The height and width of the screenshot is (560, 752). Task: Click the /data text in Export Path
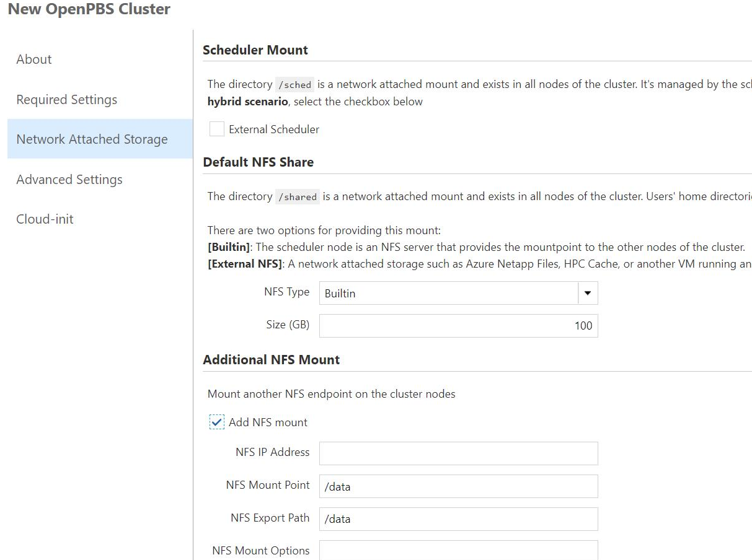pyautogui.click(x=337, y=519)
